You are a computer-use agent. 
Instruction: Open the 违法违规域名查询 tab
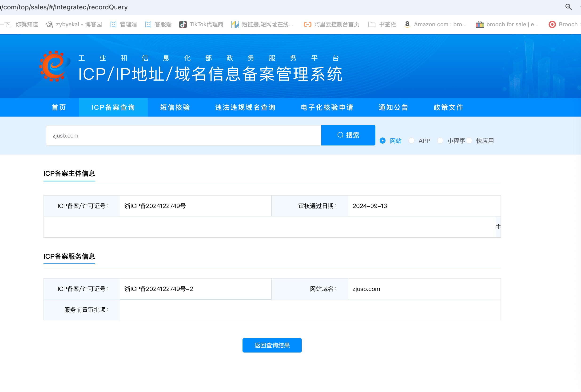click(x=245, y=107)
